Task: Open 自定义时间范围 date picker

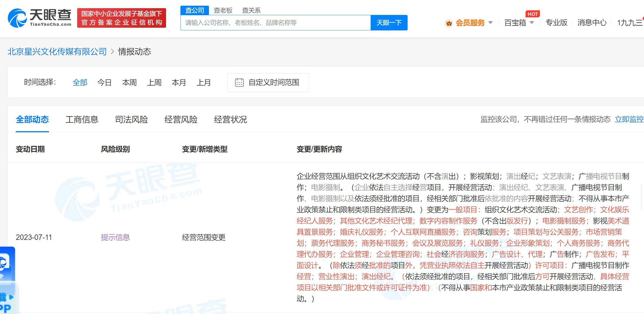Action: [x=274, y=83]
